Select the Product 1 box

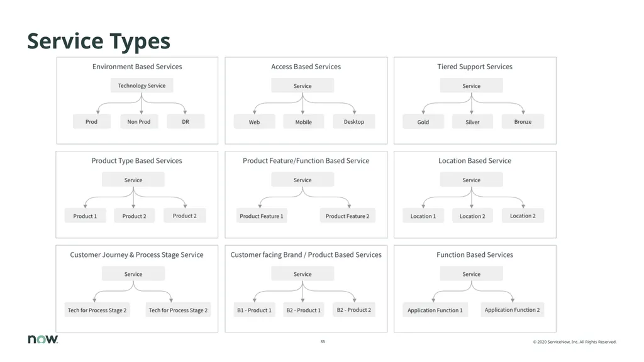click(x=85, y=216)
